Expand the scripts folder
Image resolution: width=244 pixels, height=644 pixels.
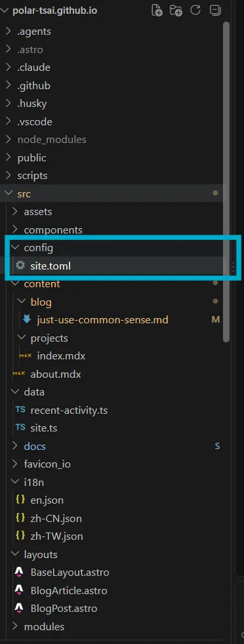(9, 176)
